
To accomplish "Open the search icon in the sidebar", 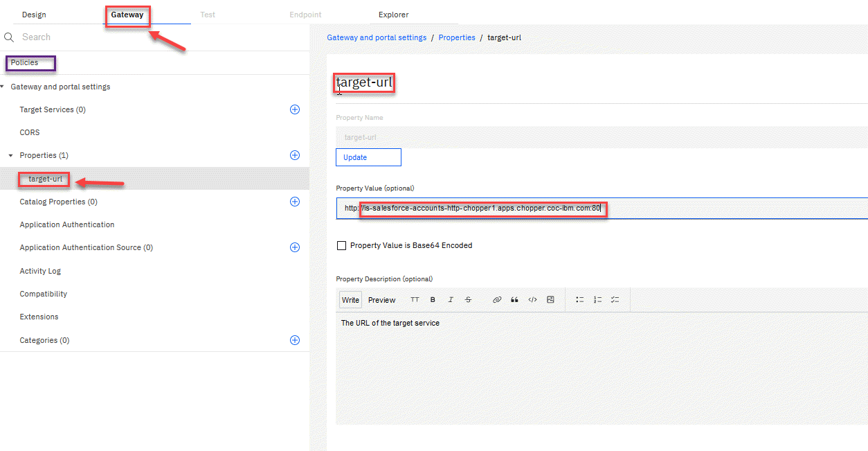I will point(8,37).
